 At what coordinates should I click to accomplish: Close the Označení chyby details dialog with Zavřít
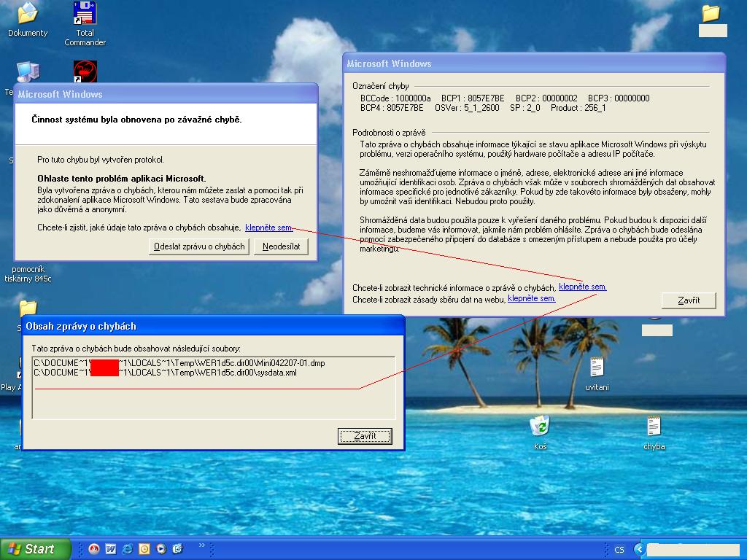(689, 300)
